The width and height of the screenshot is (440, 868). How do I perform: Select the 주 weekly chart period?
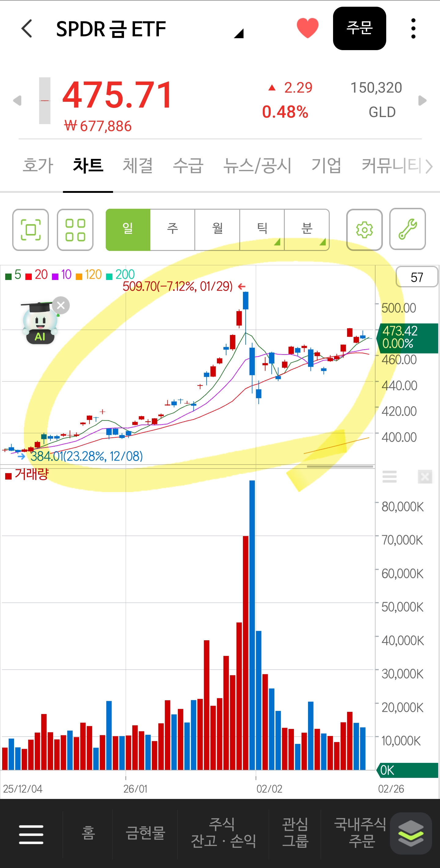coord(173,229)
